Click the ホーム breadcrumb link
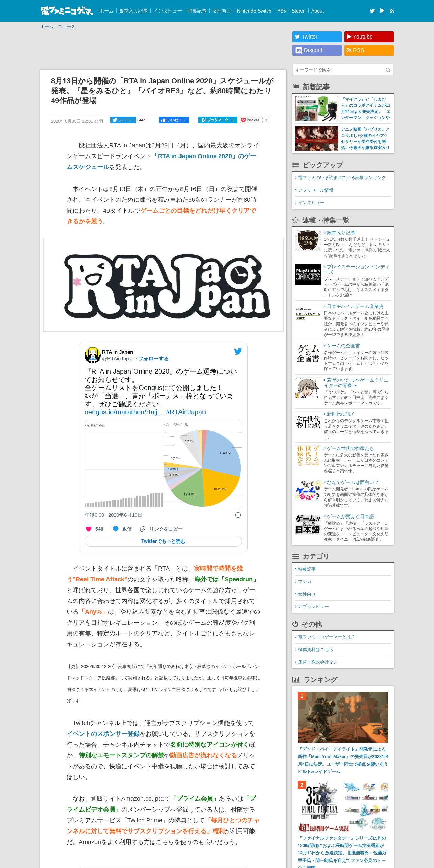Image resolution: width=434 pixels, height=868 pixels. click(x=47, y=27)
